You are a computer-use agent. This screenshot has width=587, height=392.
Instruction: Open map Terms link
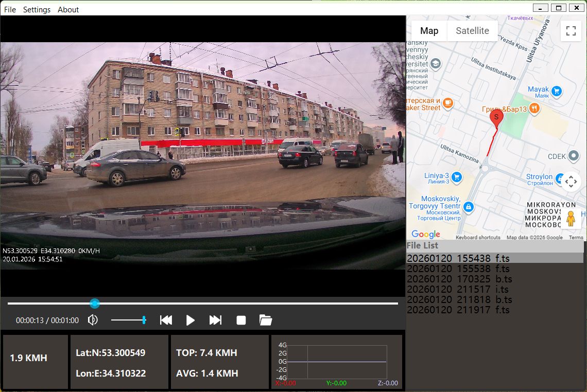[576, 238]
